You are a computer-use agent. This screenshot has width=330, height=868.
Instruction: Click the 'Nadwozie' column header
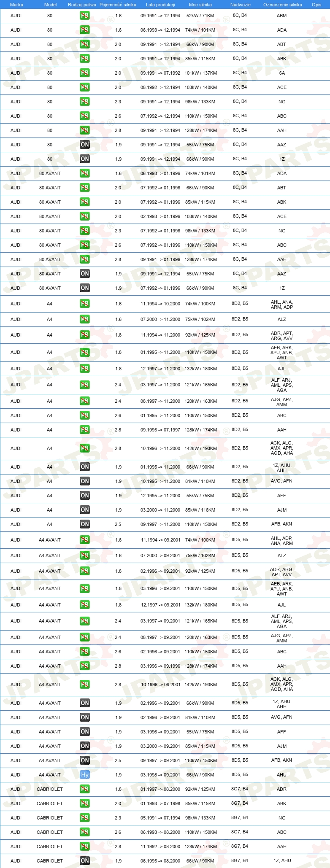[241, 5]
